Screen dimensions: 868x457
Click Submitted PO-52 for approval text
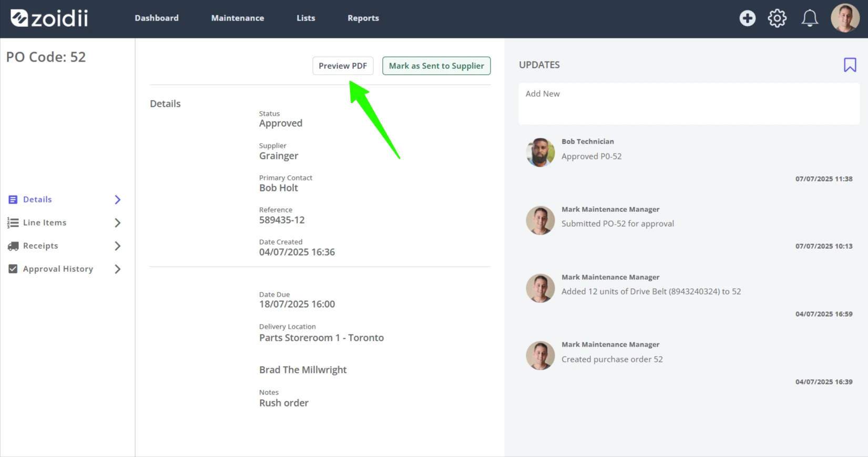[618, 224]
